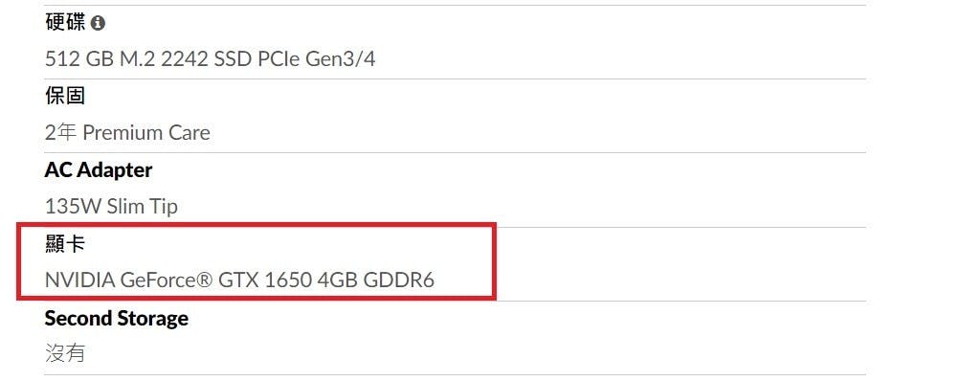Click the 512 GB M.2 2242 SSD text
Screen dimensions: 980x381
point(148,59)
